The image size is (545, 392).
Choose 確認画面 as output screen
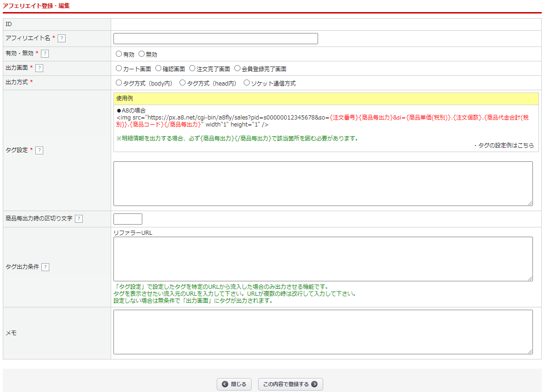[x=159, y=68]
